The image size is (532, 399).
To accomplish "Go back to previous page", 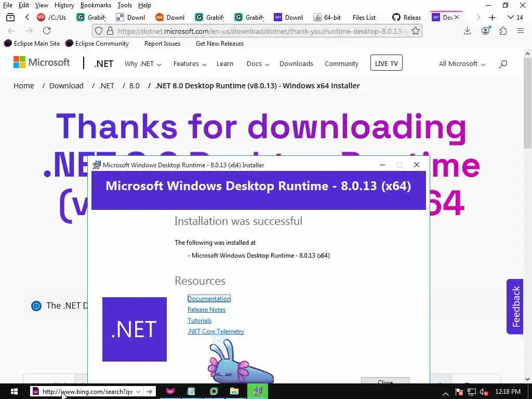I will 11,31.
